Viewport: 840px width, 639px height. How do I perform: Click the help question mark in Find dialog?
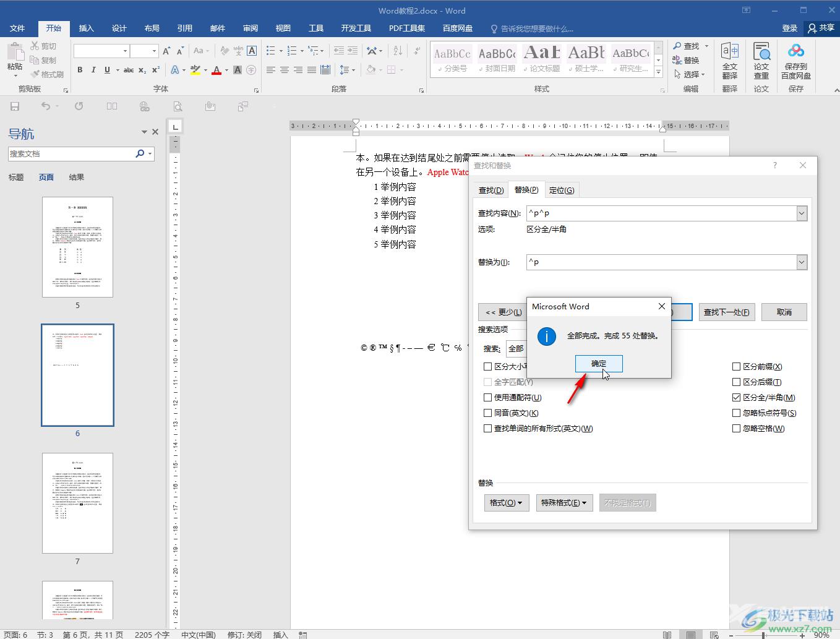[x=775, y=165]
